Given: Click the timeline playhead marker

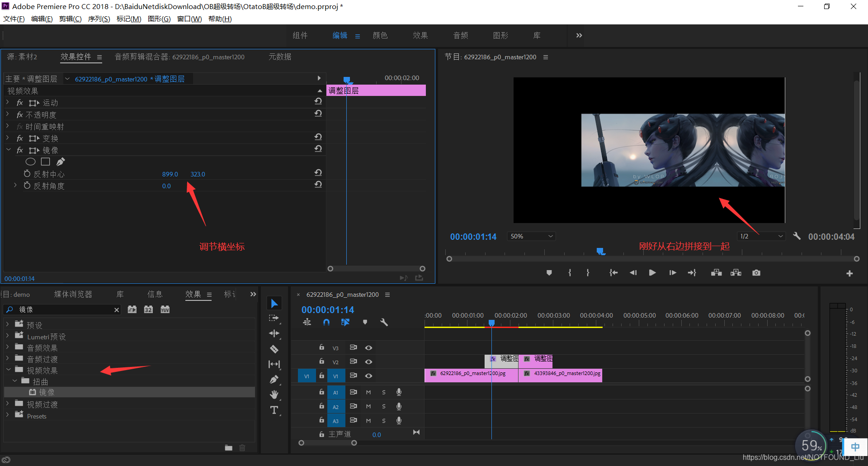Looking at the screenshot, I should [x=491, y=323].
